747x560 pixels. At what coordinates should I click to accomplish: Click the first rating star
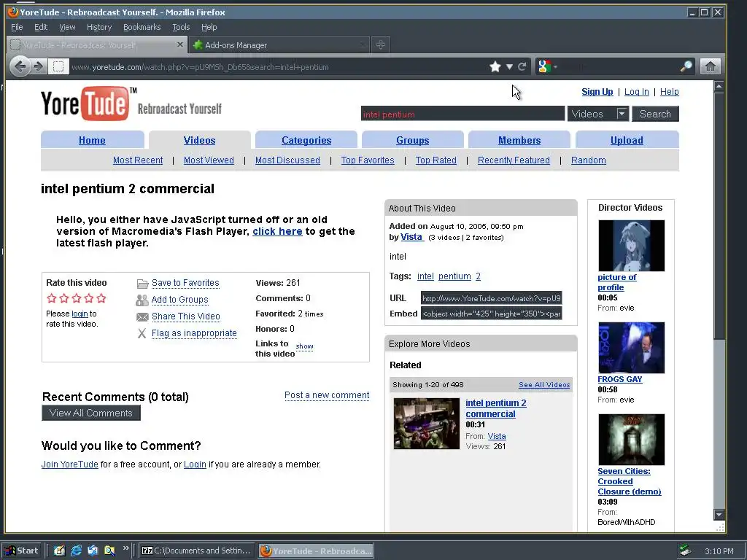(52, 298)
